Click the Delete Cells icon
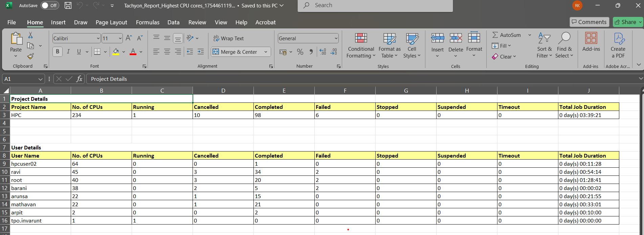This screenshot has width=644, height=235. pyautogui.click(x=456, y=38)
